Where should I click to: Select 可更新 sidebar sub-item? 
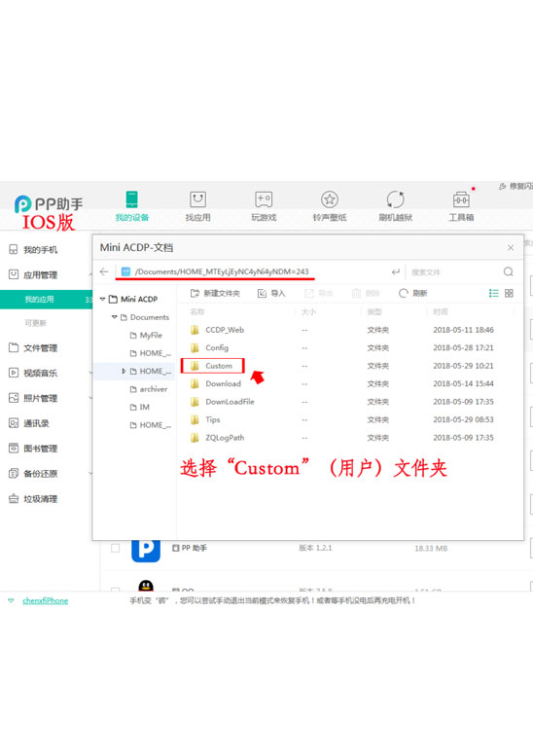click(x=36, y=323)
